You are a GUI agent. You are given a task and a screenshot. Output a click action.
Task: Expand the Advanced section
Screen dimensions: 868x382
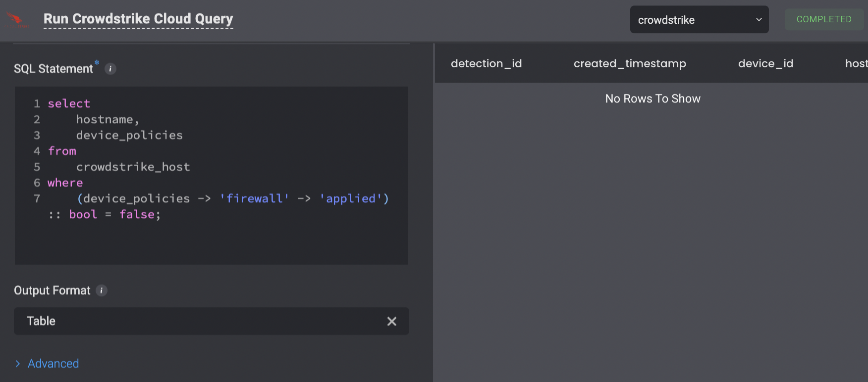[47, 364]
